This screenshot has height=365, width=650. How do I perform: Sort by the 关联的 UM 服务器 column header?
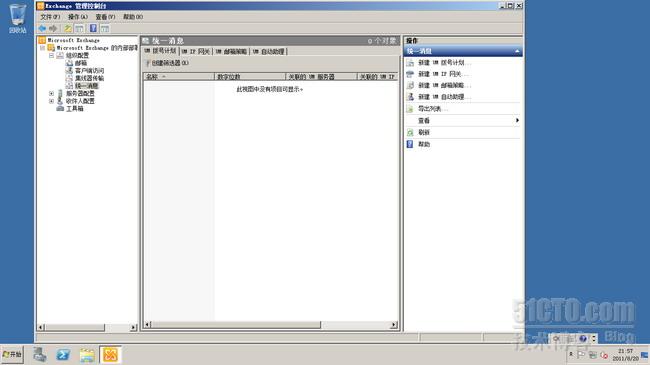(321, 77)
